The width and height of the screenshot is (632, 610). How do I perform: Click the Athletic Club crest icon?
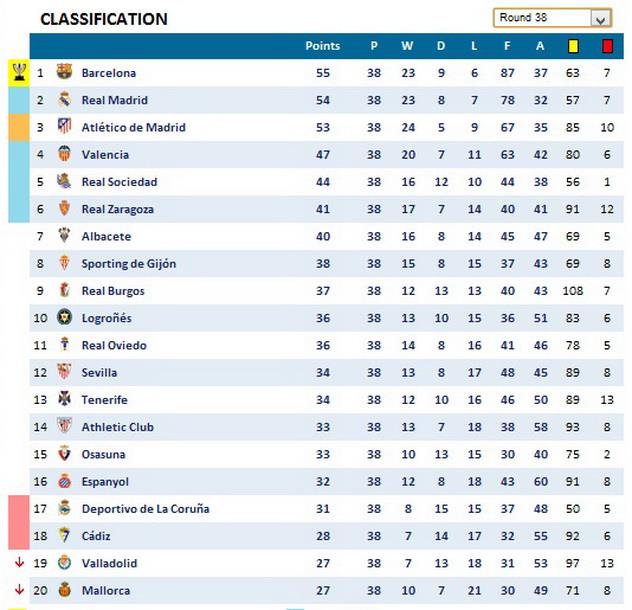click(x=64, y=427)
